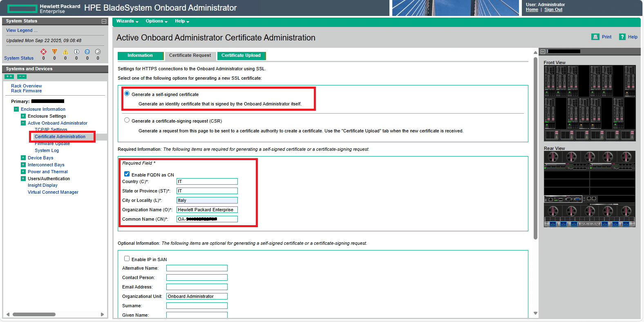Click the green Print icon

[595, 37]
